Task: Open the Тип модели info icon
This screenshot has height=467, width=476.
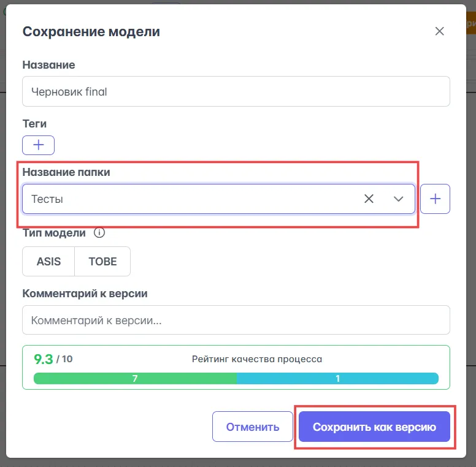Action: [x=99, y=233]
